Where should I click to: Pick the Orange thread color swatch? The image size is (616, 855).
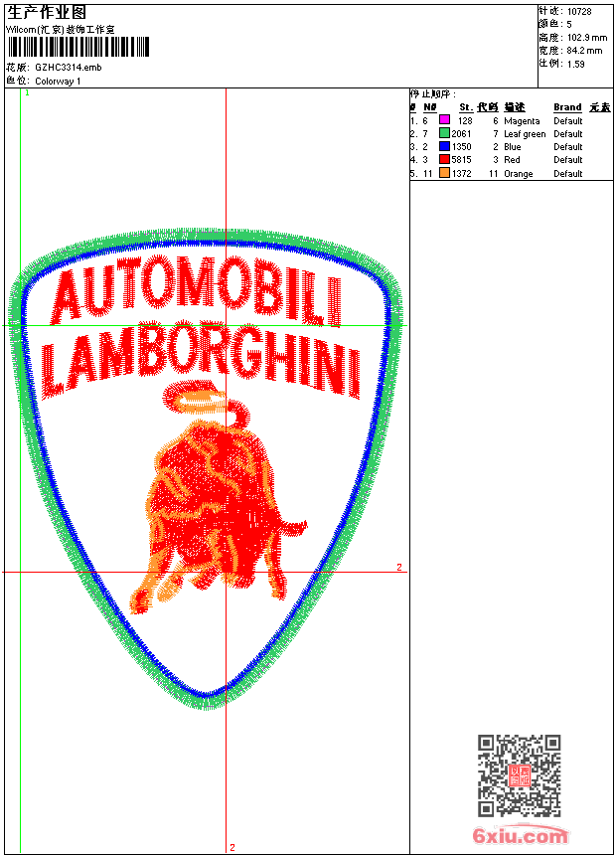point(444,172)
